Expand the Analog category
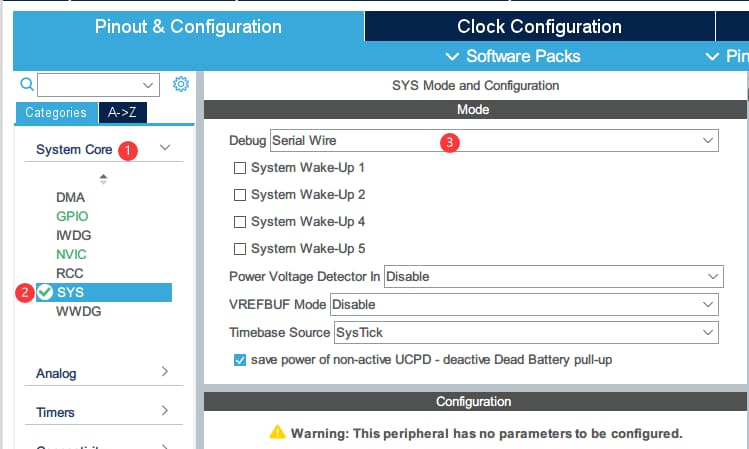 click(x=165, y=373)
